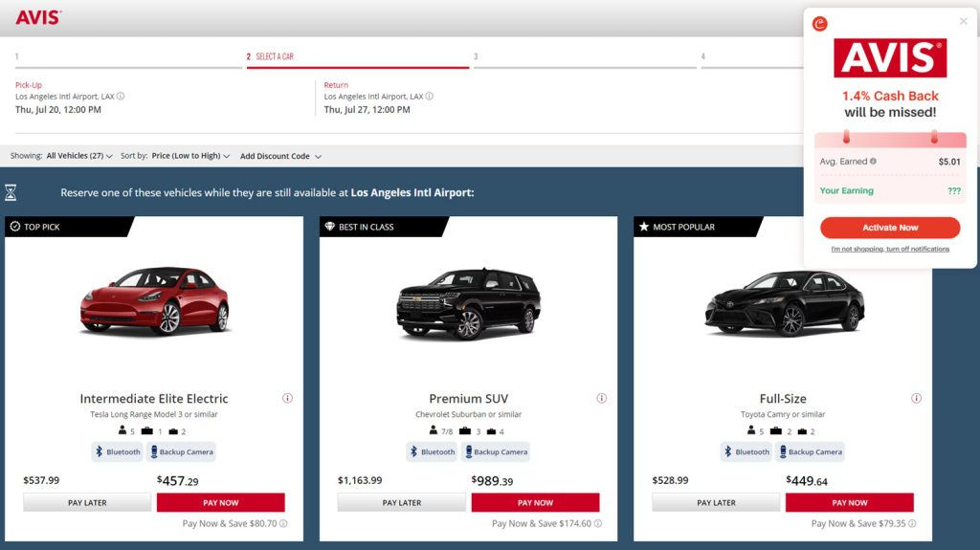The image size is (980, 550).
Task: Click Camry Pay Now savings info icon
Action: [912, 524]
